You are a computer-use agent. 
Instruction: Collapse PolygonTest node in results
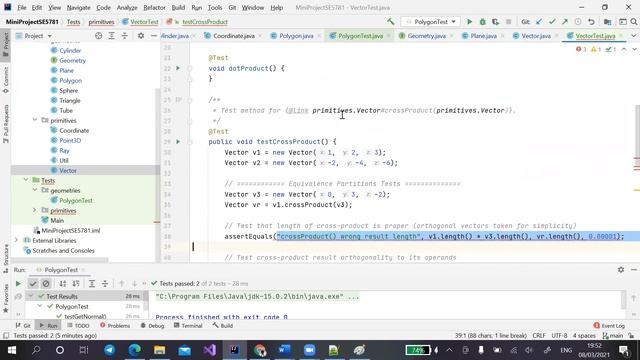pos(40,306)
